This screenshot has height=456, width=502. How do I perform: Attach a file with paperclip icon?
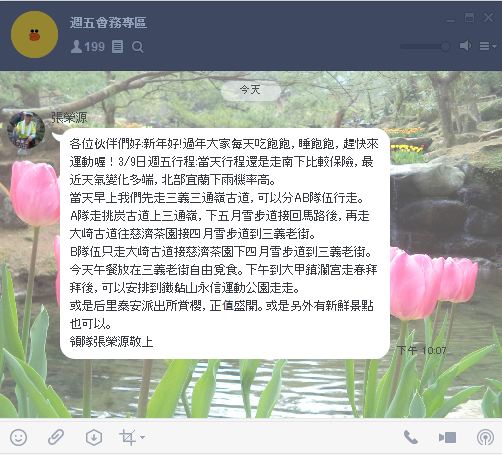pos(56,437)
